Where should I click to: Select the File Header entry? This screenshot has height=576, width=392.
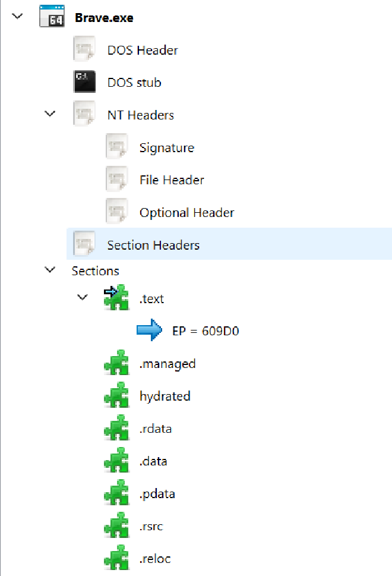(x=172, y=180)
